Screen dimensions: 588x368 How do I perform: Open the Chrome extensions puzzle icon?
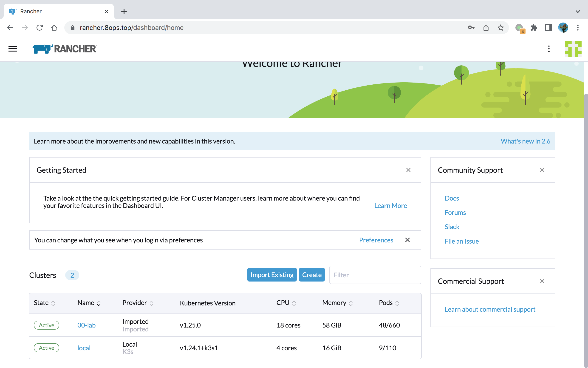(534, 28)
